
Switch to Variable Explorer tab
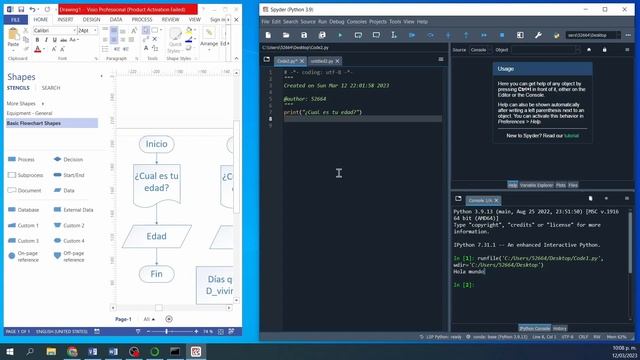(536, 185)
